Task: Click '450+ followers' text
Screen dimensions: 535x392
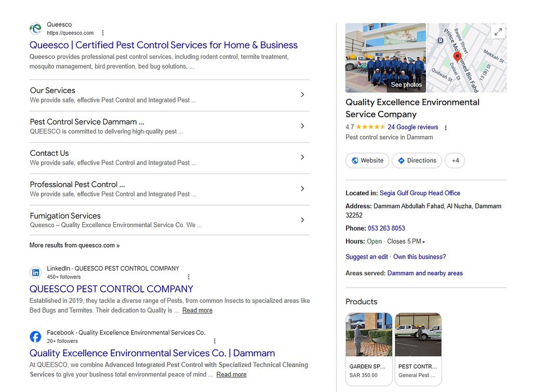Action: [x=64, y=277]
